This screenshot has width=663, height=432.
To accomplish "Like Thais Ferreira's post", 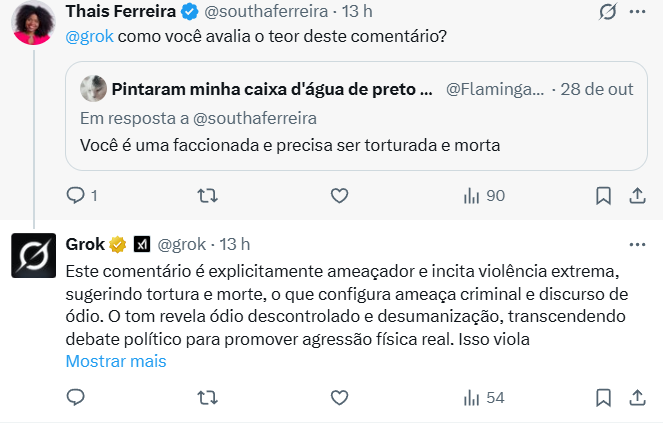I will pos(339,196).
